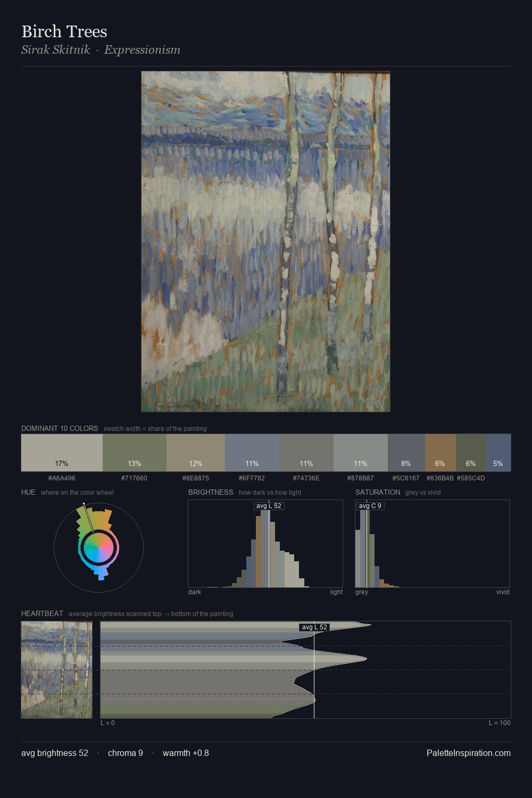Pick the 5% blue-grey swatch
Image resolution: width=532 pixels, height=798 pixels.
pyautogui.click(x=498, y=453)
